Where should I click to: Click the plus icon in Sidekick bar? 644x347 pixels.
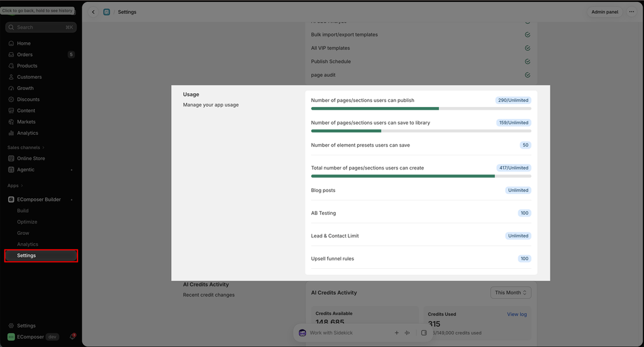click(x=397, y=333)
